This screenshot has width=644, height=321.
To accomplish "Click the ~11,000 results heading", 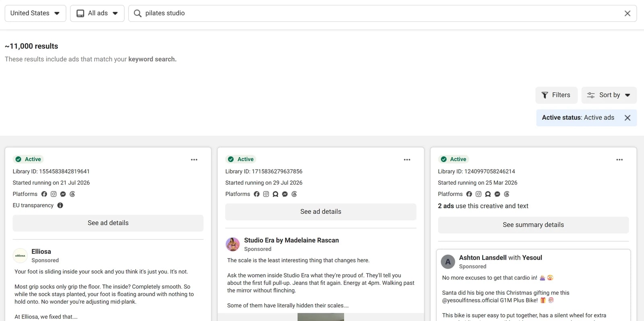I will click(x=31, y=46).
